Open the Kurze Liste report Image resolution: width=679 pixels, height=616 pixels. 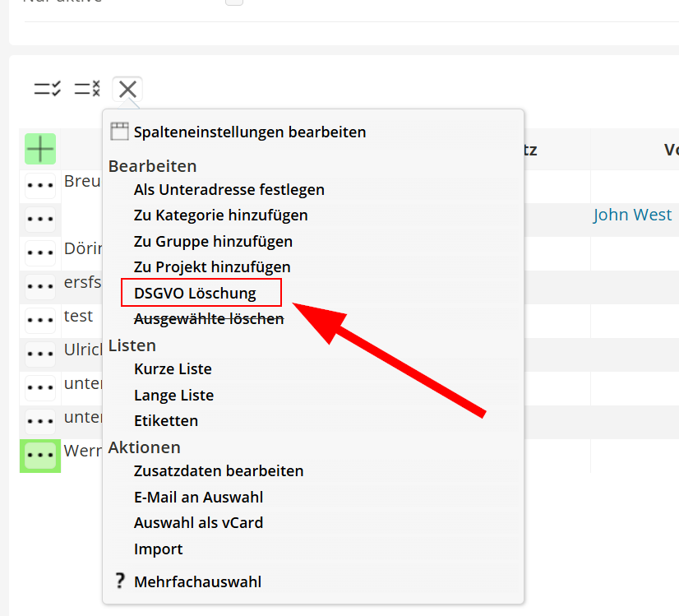coord(173,369)
